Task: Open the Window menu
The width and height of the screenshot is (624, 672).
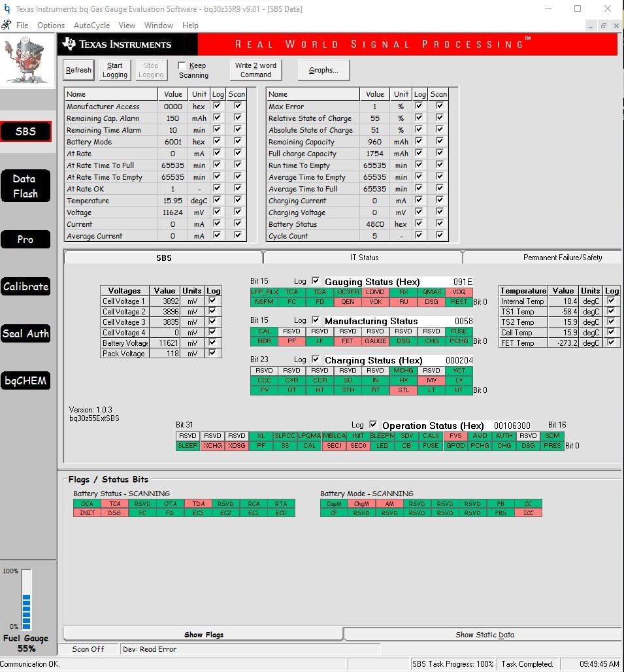Action: 159,25
